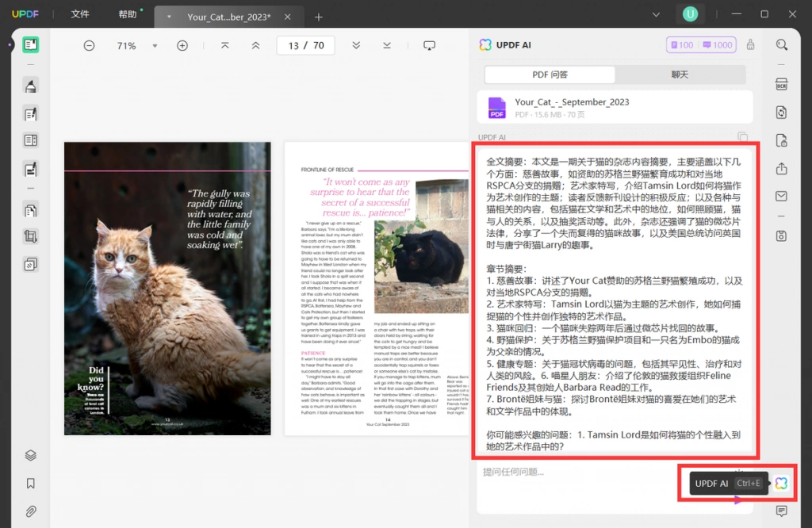
Task: Open the 文件 menu
Action: 80,14
